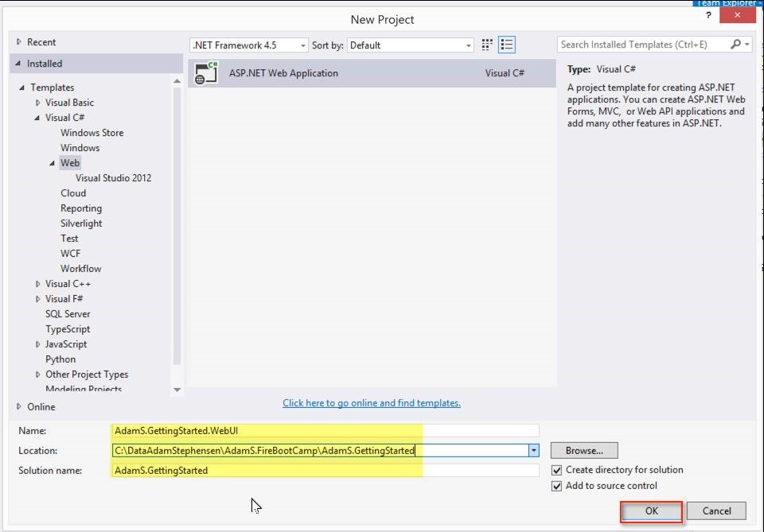764x532 pixels.
Task: Switch to small icons view
Action: click(487, 45)
